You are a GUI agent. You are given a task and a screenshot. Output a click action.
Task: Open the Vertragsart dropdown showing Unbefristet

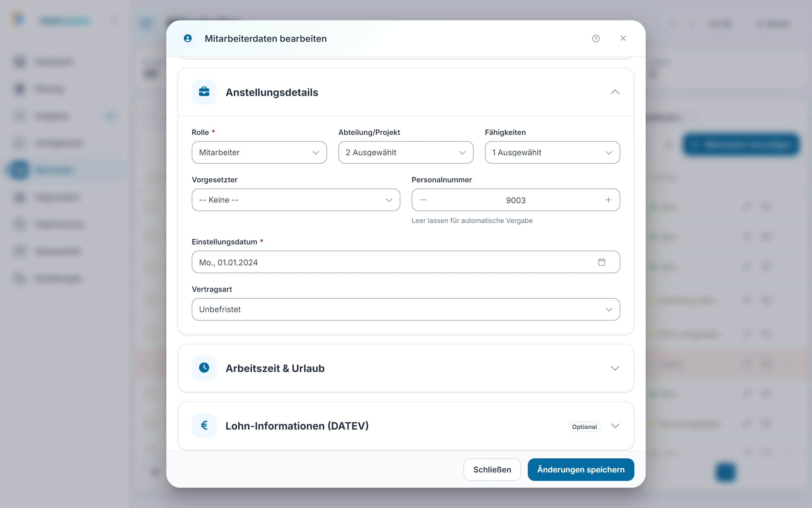pos(406,309)
